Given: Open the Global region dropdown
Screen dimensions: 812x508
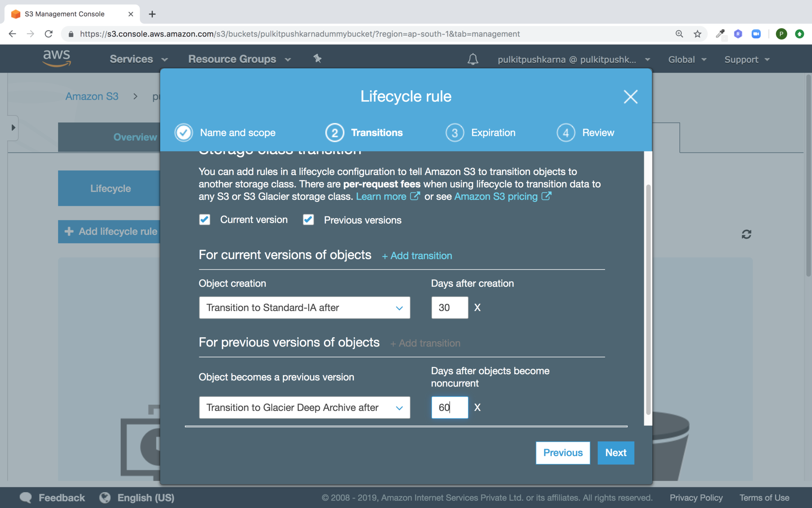Looking at the screenshot, I should [x=687, y=59].
